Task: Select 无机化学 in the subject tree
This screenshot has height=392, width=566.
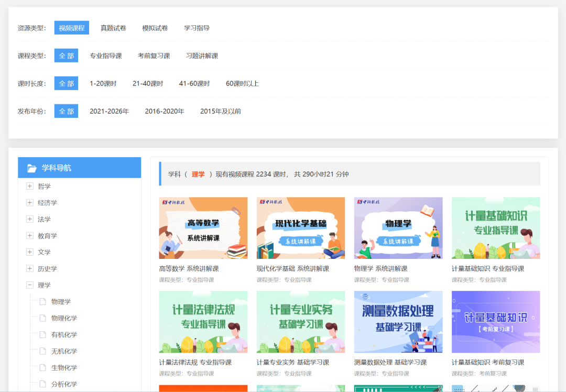Action: [64, 351]
